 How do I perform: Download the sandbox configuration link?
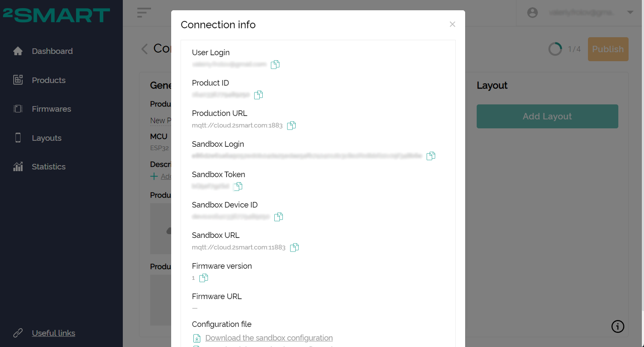(x=269, y=338)
